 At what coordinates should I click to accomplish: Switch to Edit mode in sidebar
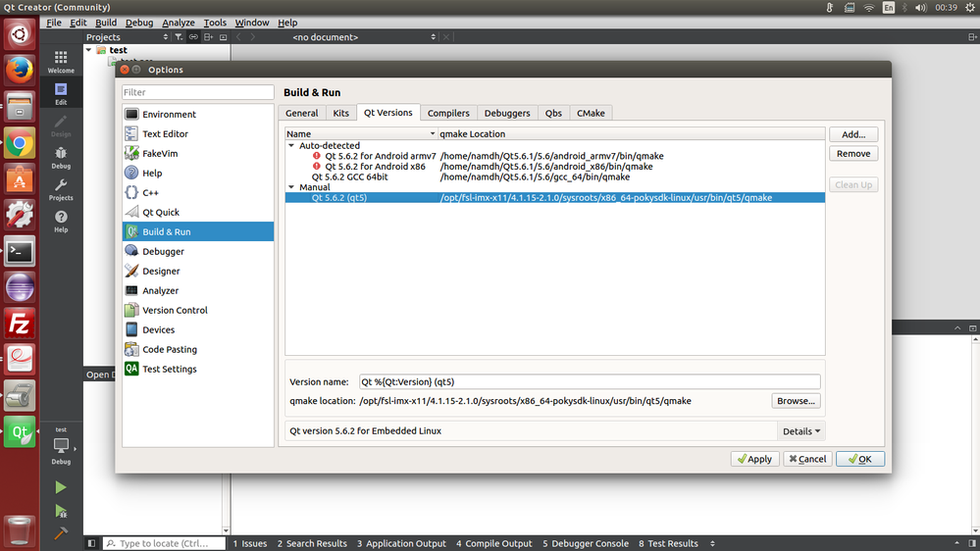(x=61, y=94)
